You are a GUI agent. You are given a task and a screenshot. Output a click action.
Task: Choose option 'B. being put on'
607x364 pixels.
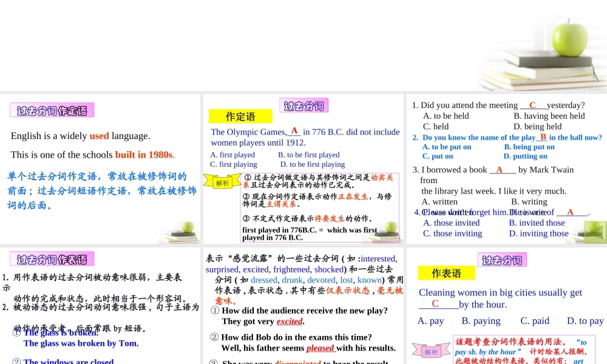click(529, 147)
